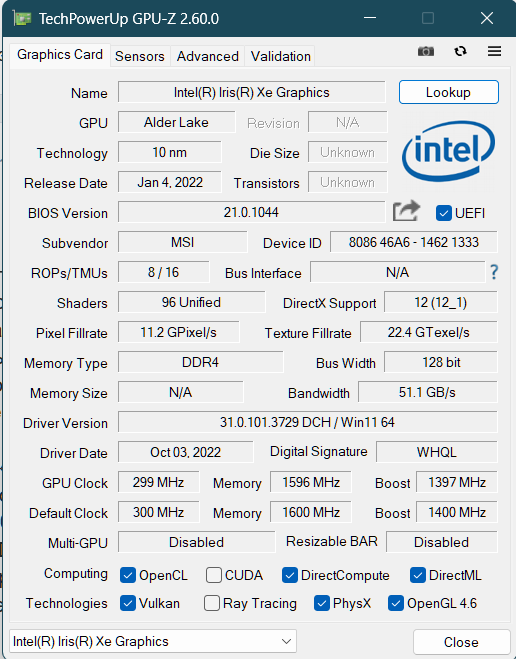Screen dimensions: 516x659
Task: Click the Die Size value Unknown
Action: pyautogui.click(x=348, y=152)
